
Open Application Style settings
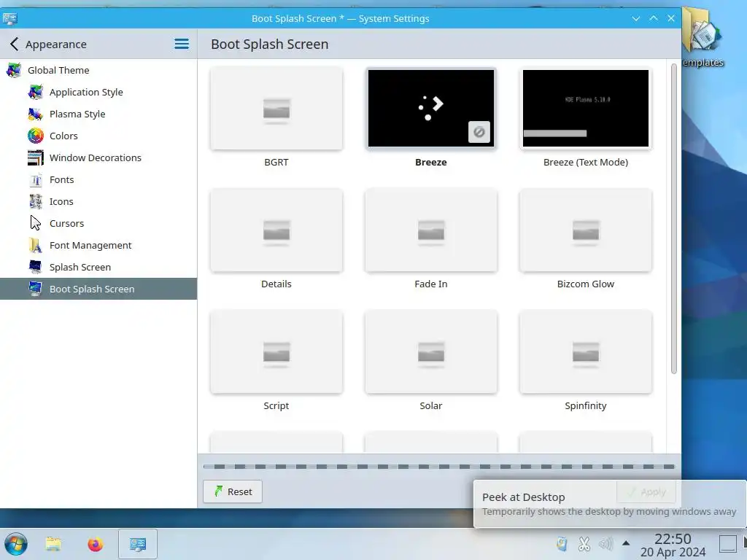pyautogui.click(x=98, y=92)
